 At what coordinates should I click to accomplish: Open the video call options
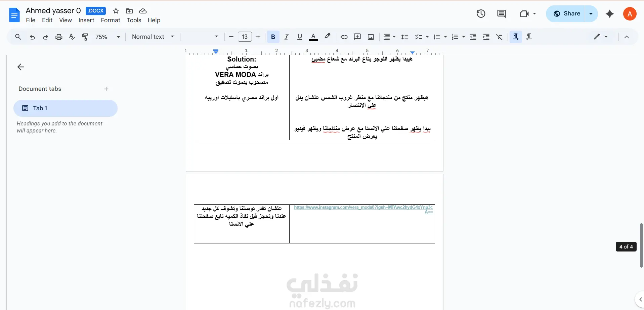(x=528, y=14)
